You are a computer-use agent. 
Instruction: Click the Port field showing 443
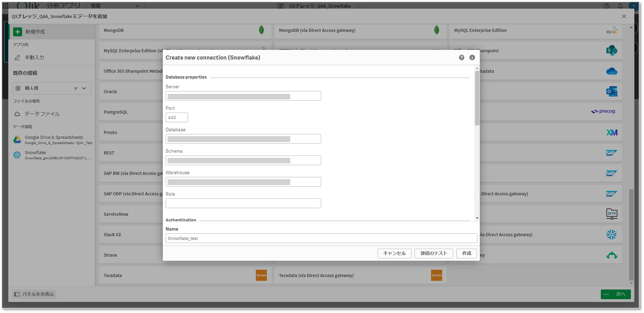click(177, 118)
